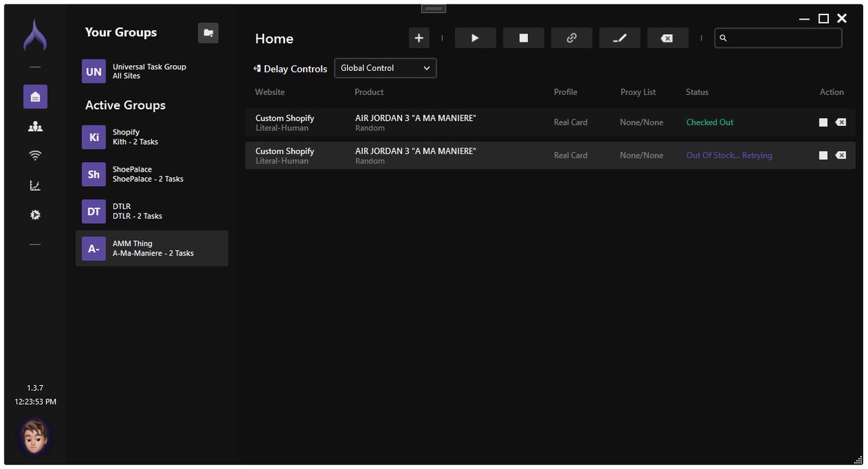
Task: Click the Delay Controls label
Action: (296, 69)
